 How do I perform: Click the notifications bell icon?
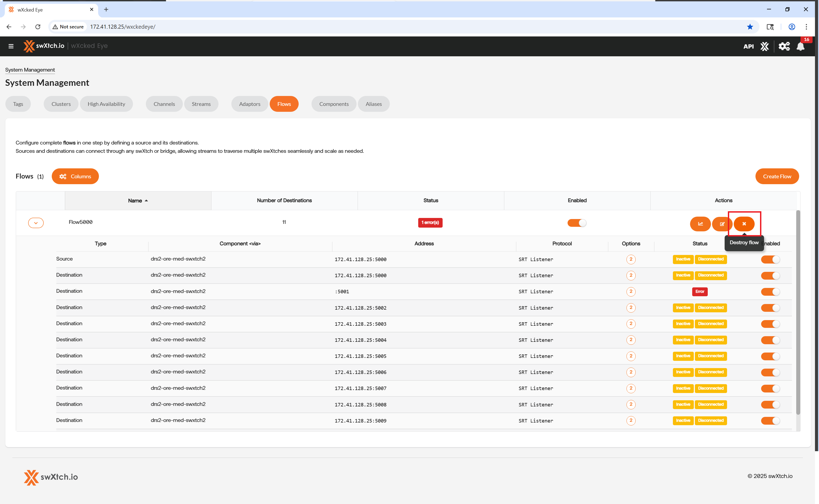pyautogui.click(x=800, y=46)
